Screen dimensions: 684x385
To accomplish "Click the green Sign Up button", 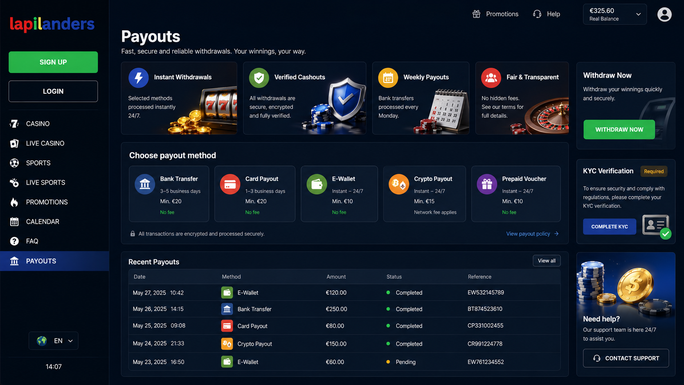I will coord(53,62).
